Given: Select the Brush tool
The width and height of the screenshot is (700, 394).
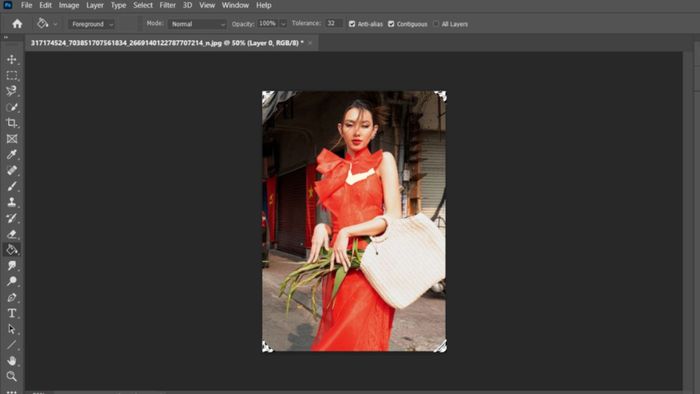Looking at the screenshot, I should (12, 186).
